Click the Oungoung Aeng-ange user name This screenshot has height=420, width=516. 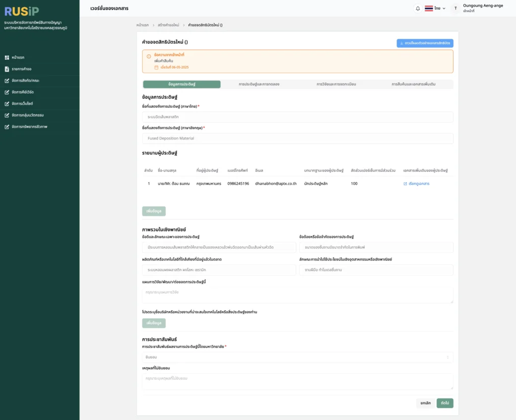click(x=483, y=6)
